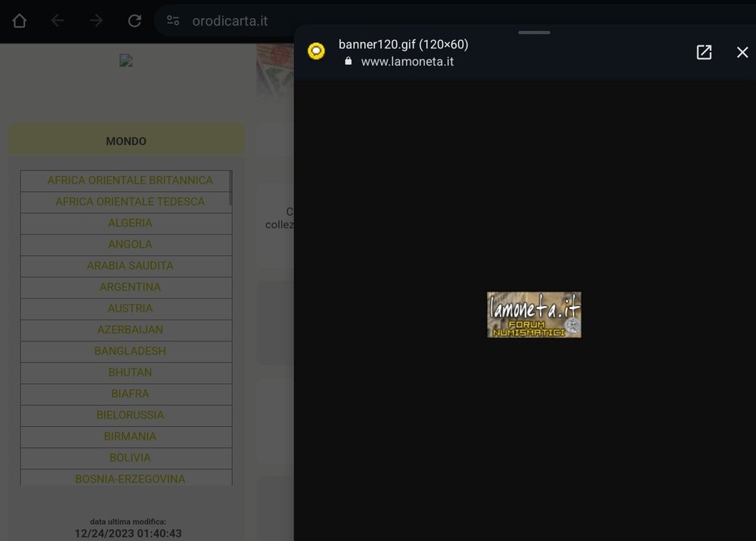Screen dimensions: 756x541
Task: Navigate back using the back arrow
Action: 57,20
